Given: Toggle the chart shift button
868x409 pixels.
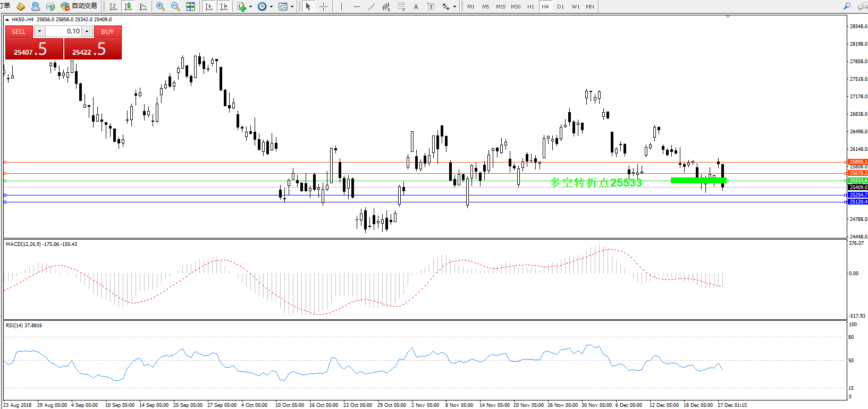Looking at the screenshot, I should click(224, 6).
